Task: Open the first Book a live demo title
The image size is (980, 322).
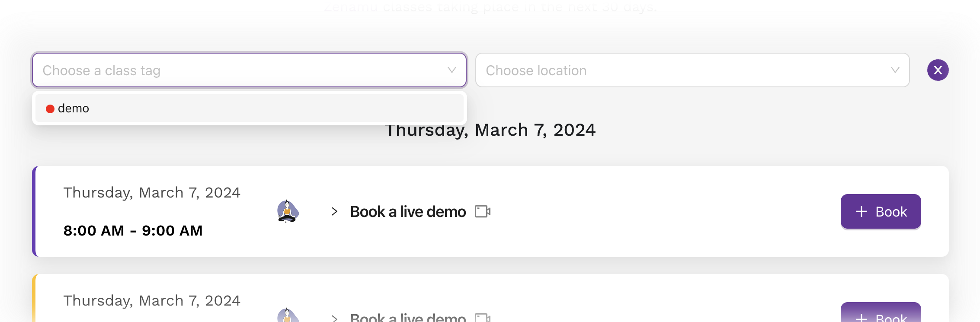Action: (x=408, y=211)
